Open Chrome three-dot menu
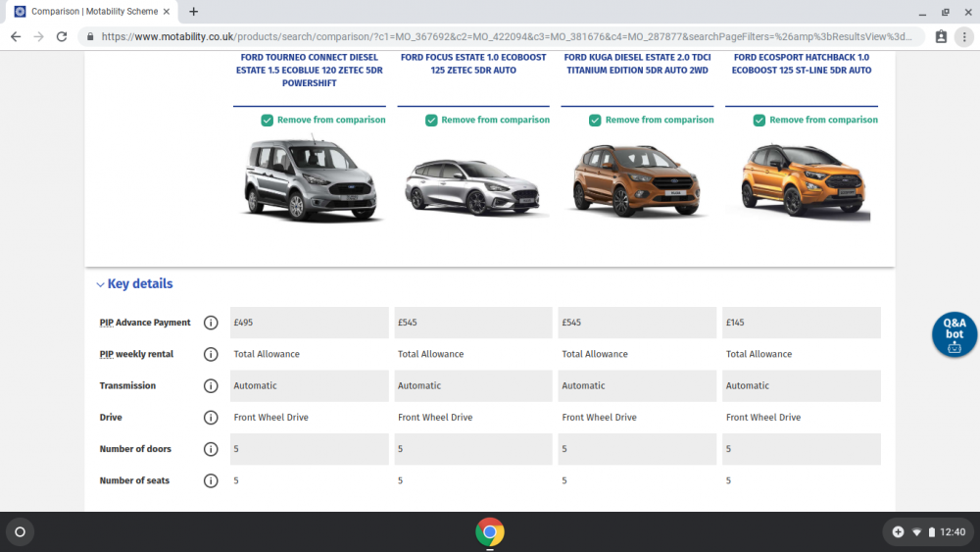This screenshot has width=980, height=552. coord(964,37)
